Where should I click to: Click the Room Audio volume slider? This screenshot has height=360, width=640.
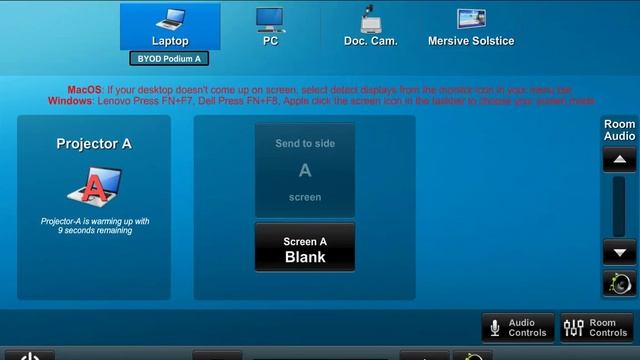619,206
